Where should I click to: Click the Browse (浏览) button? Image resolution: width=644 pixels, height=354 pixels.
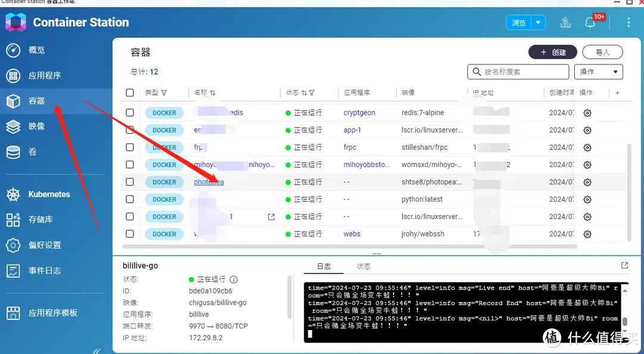[519, 23]
